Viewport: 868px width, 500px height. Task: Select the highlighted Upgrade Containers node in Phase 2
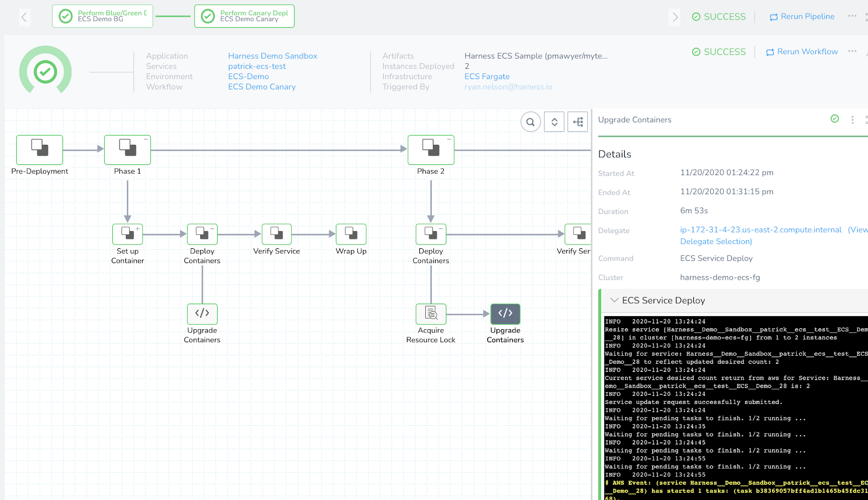(505, 314)
